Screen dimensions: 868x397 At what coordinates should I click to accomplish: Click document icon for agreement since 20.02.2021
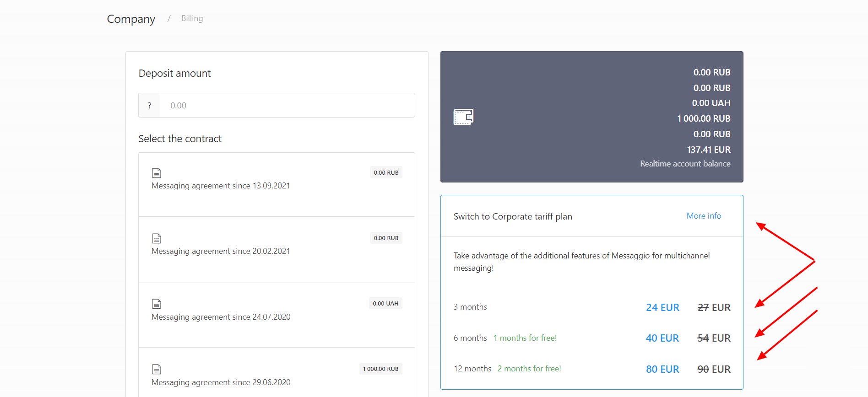157,238
